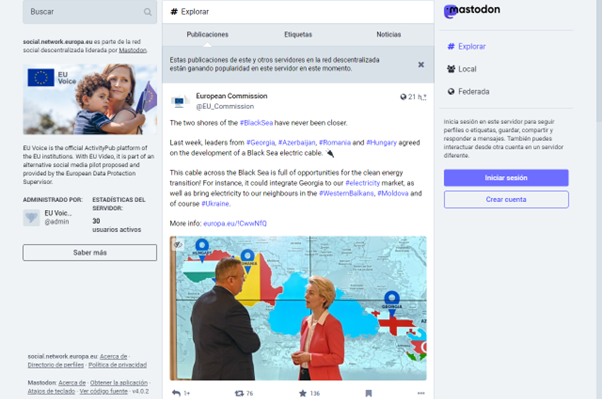
Task: Favourite the post using the star icon
Action: click(303, 393)
